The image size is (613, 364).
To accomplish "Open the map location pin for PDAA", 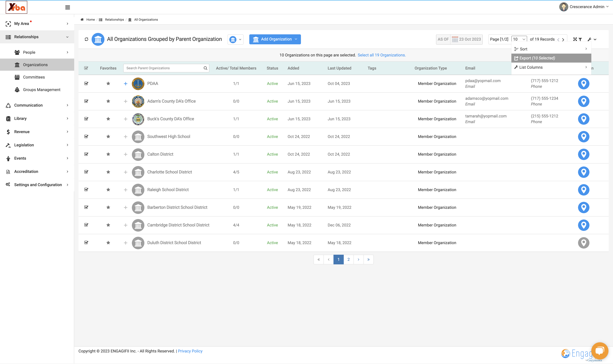I will coord(584,84).
